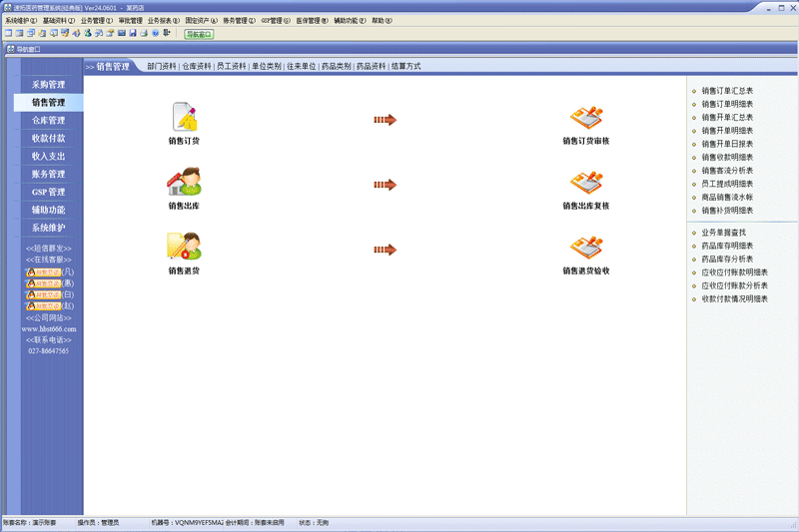Open the 固定资产 menu
Screen dimensions: 799x532
click(x=202, y=21)
